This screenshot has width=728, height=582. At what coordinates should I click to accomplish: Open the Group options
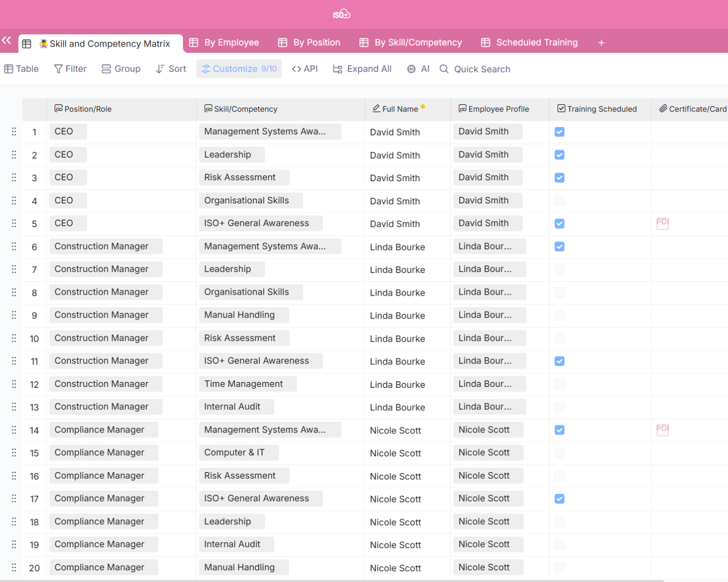(x=121, y=69)
